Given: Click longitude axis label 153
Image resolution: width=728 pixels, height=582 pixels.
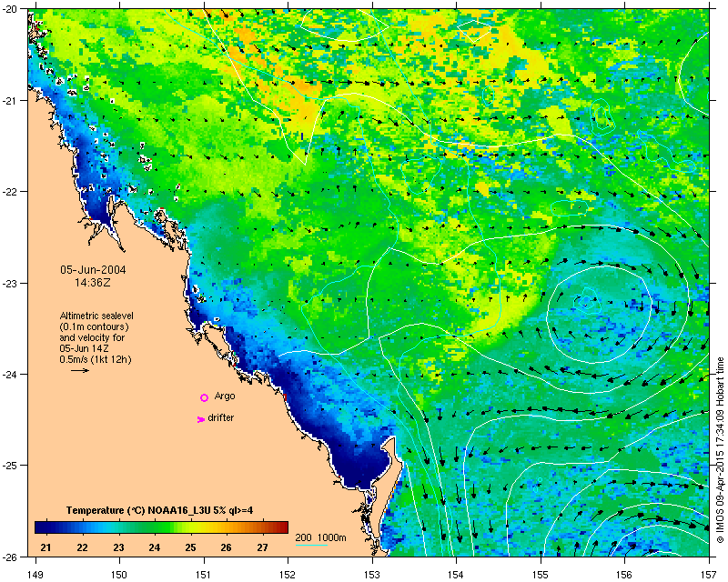Looking at the screenshot, I should (372, 575).
